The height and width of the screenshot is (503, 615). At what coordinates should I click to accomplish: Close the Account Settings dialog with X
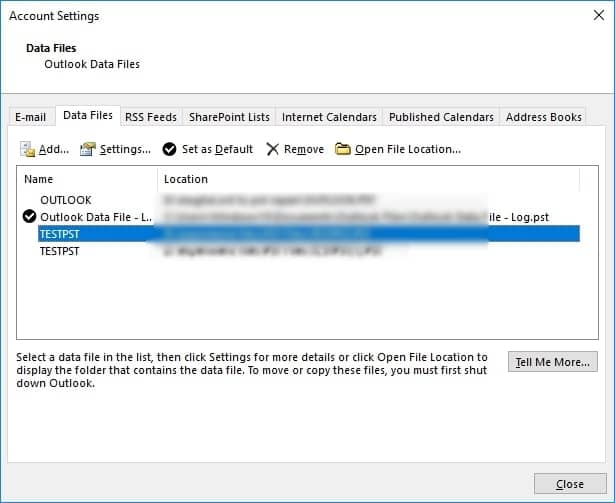point(599,15)
